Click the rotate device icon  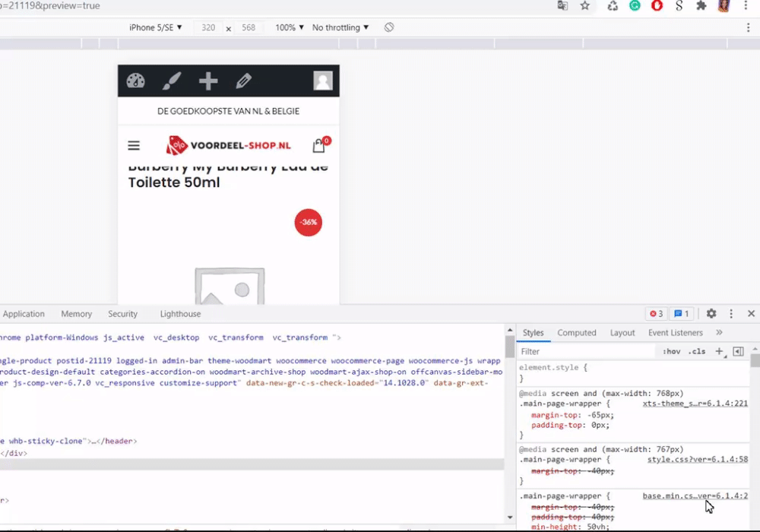(389, 27)
